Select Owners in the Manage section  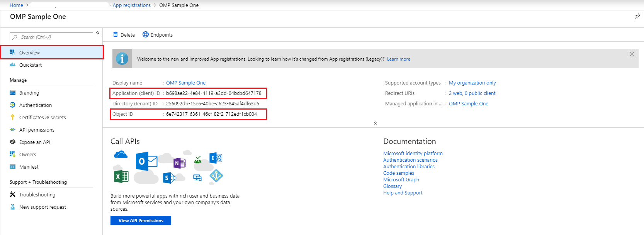pyautogui.click(x=27, y=154)
